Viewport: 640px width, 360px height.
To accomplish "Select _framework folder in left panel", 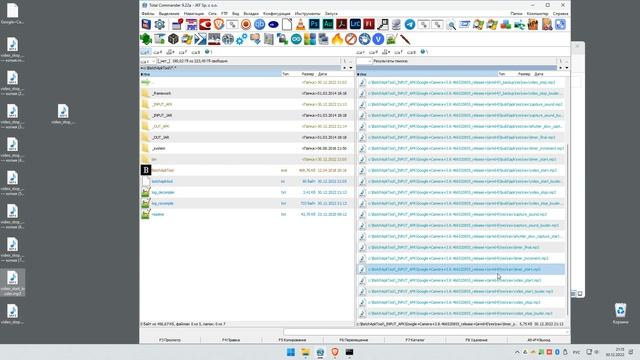I will (247, 93).
